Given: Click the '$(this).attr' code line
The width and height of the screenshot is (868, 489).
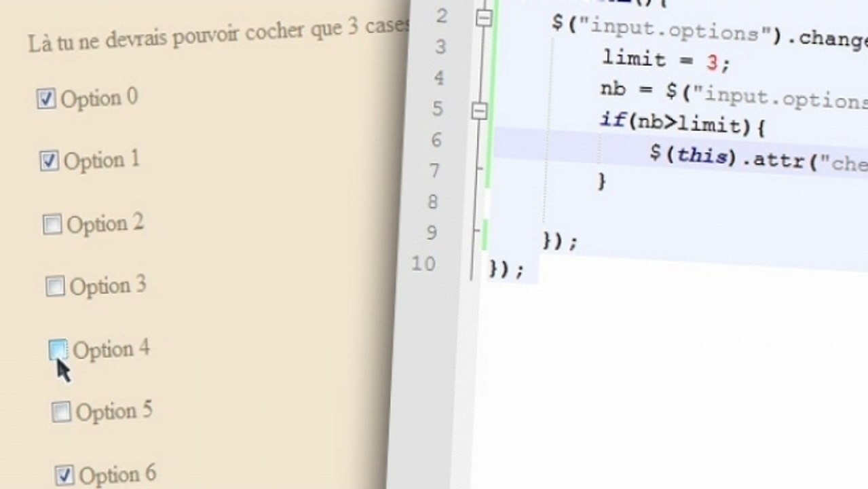Looking at the screenshot, I should click(x=758, y=158).
